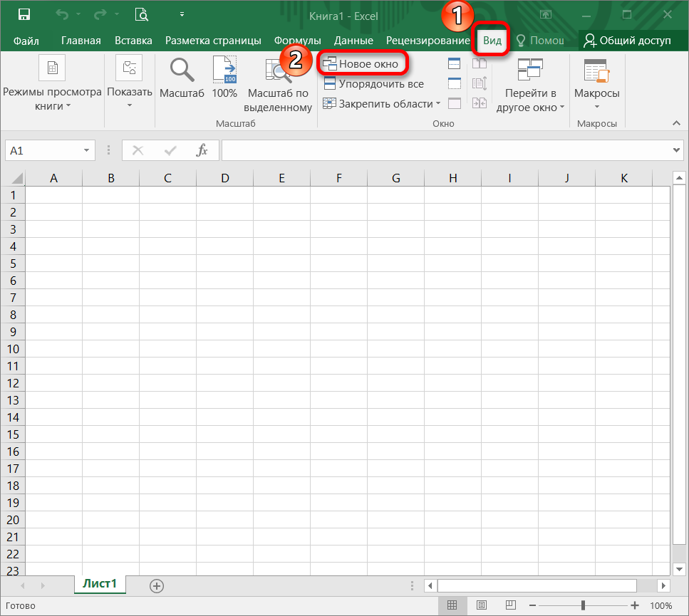Click the Save icon in title bar
The width and height of the screenshot is (689, 616).
point(24,14)
